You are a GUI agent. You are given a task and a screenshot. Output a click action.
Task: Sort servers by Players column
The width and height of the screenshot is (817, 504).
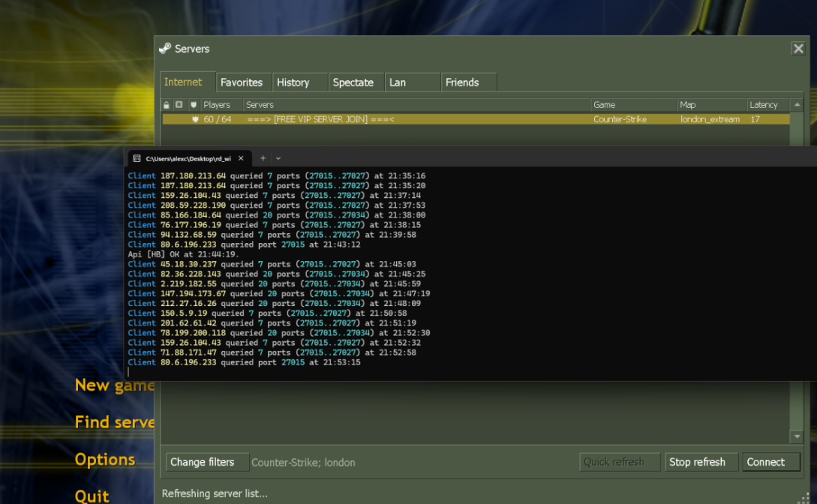tap(221, 105)
